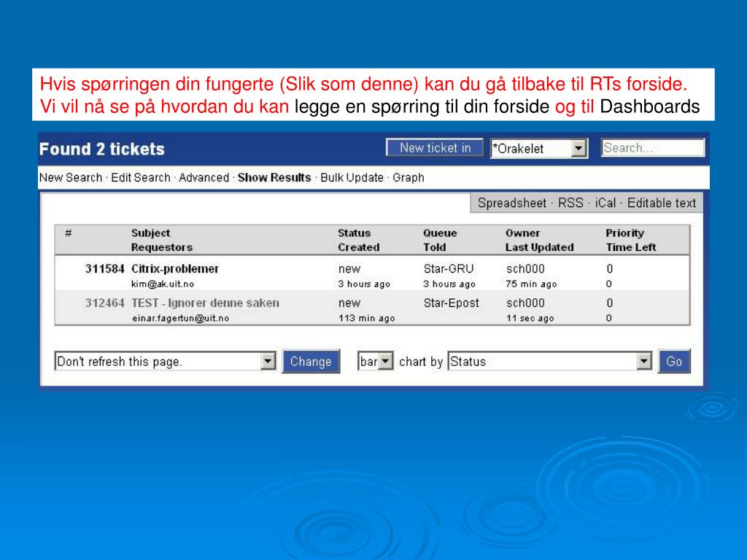Click requestor kim@ak.uit.no
Screen dimensions: 747x560
tap(163, 284)
